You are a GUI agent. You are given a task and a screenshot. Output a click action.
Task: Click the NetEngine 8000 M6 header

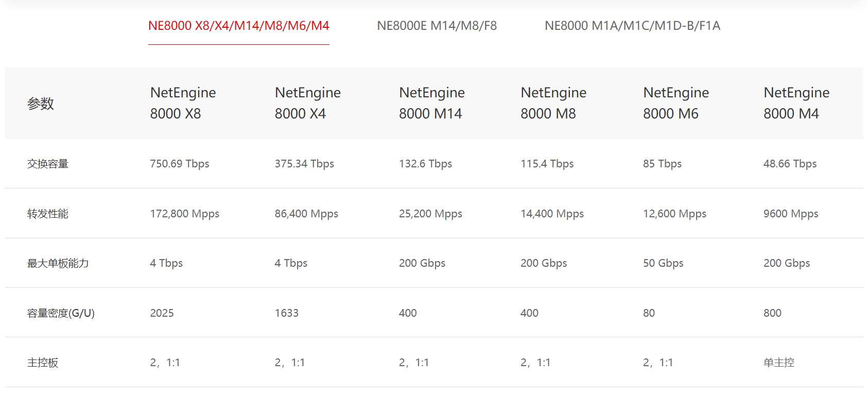point(676,103)
